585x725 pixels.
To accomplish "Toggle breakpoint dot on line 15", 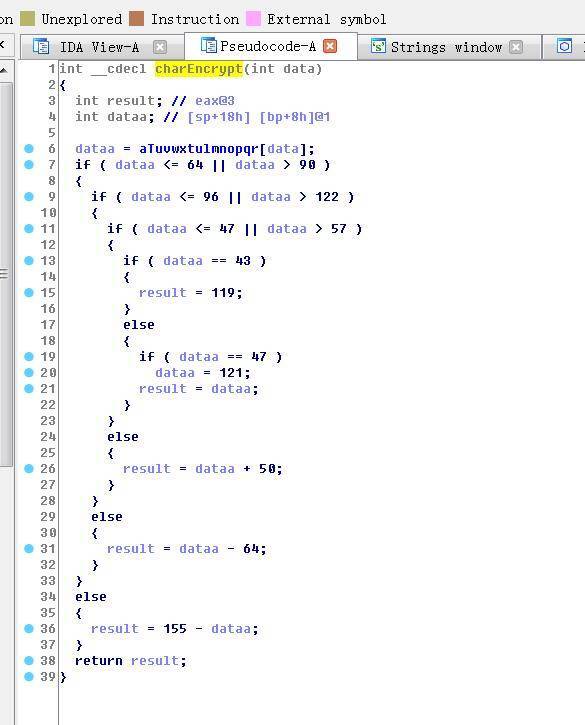I will [29, 292].
